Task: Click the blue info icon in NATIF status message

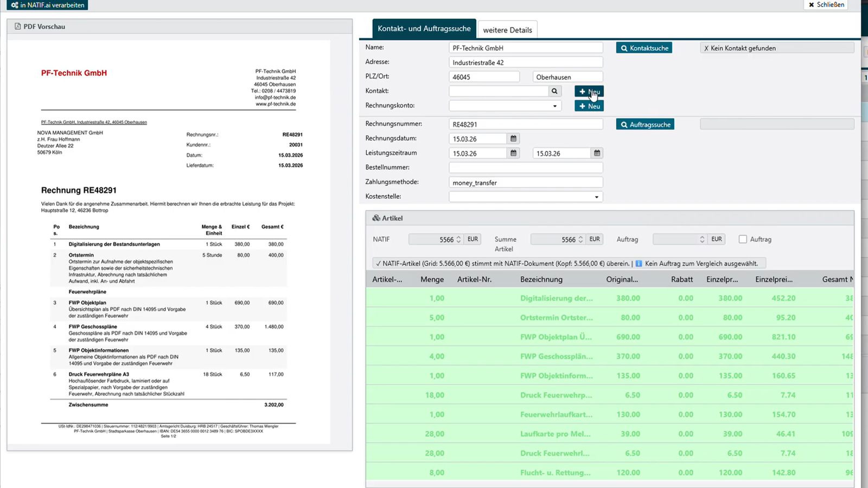Action: (x=639, y=264)
